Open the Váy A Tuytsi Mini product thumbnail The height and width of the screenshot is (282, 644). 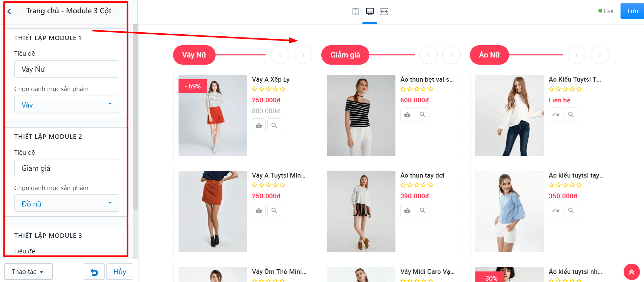tap(213, 211)
